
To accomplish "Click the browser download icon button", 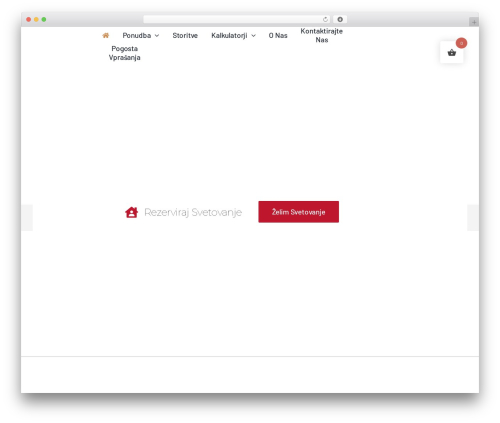I will click(340, 19).
